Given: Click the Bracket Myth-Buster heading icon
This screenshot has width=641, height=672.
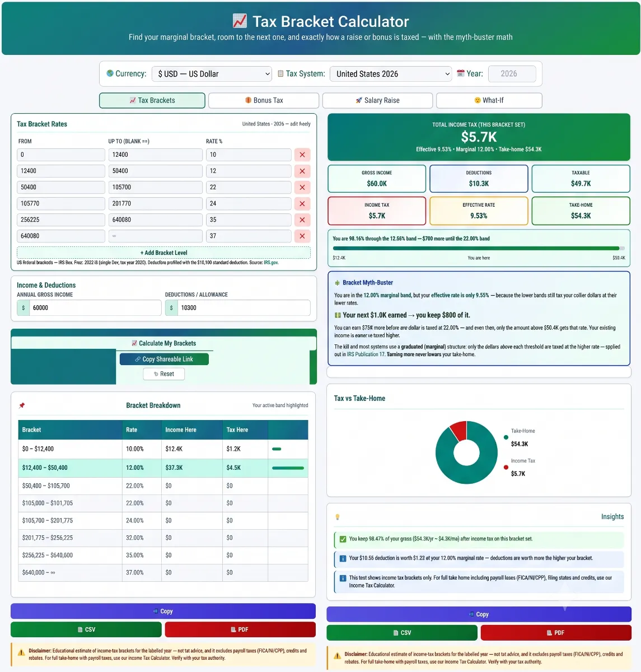Looking at the screenshot, I should [337, 283].
